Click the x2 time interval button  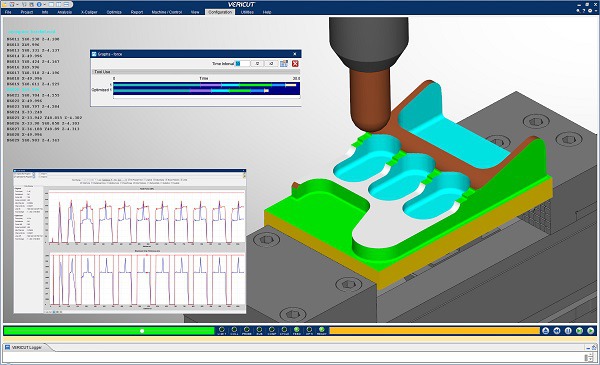point(271,64)
